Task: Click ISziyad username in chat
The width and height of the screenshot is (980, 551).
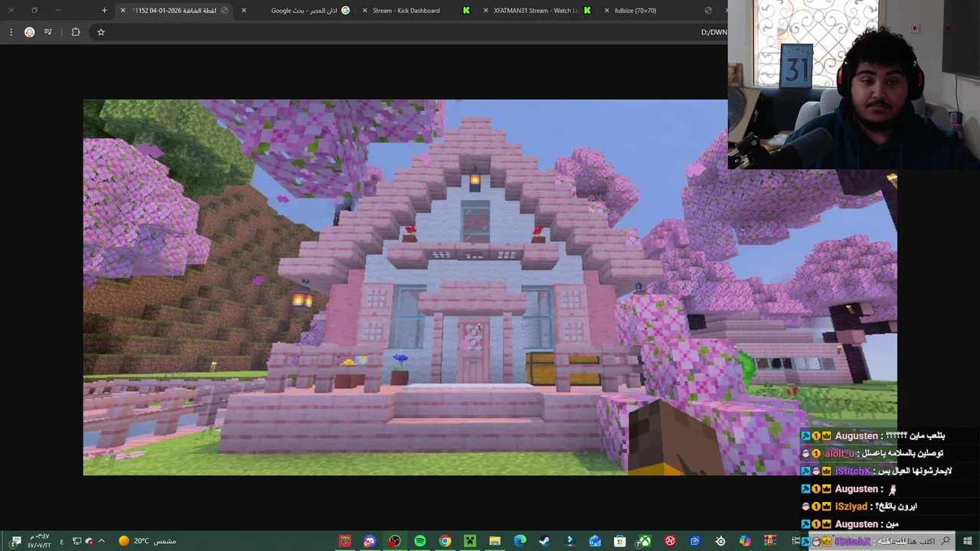Action: (x=851, y=507)
